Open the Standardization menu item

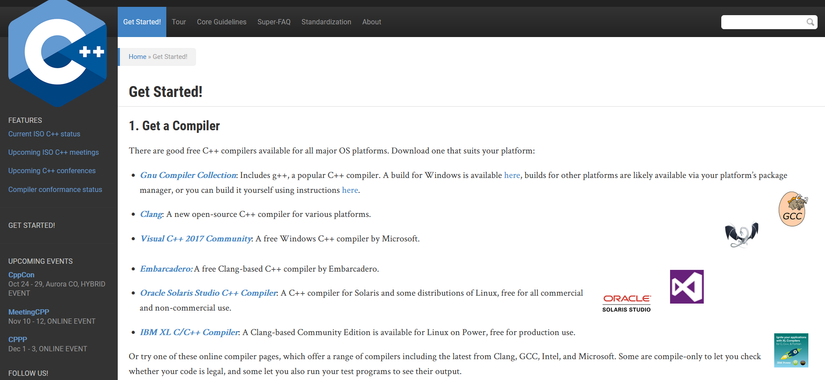point(326,22)
